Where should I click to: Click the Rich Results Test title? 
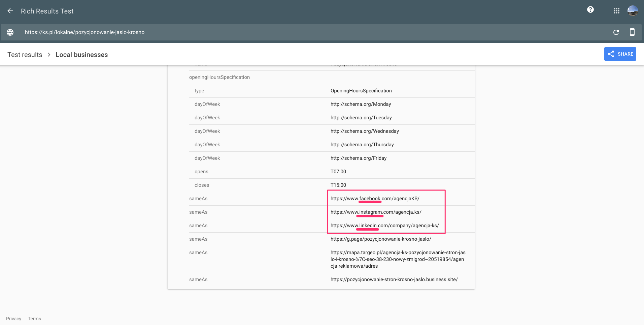pos(47,11)
